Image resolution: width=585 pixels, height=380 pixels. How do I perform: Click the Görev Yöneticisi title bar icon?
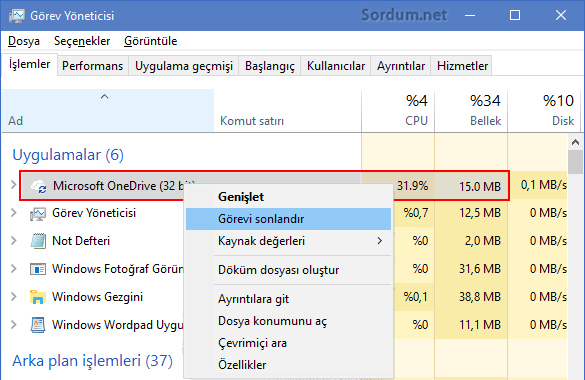(x=17, y=16)
